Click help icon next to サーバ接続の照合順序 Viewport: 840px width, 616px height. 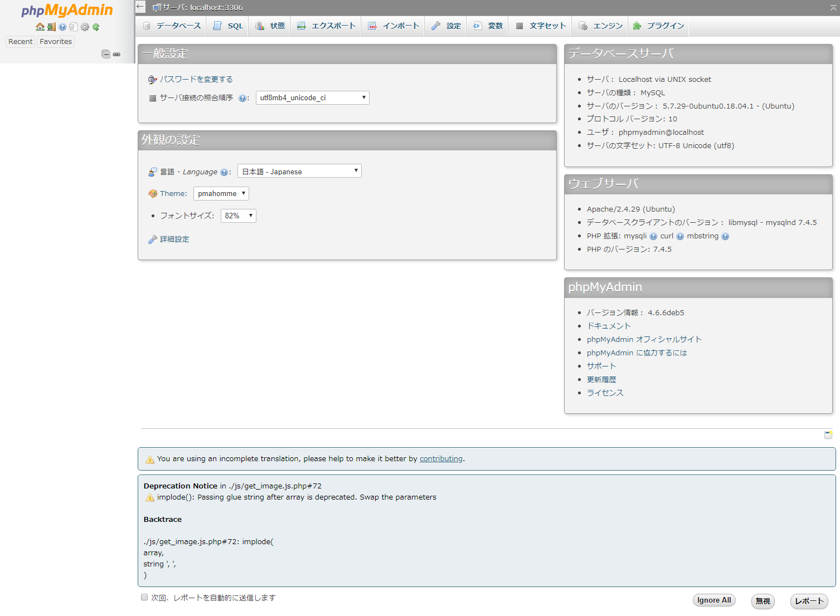click(242, 98)
